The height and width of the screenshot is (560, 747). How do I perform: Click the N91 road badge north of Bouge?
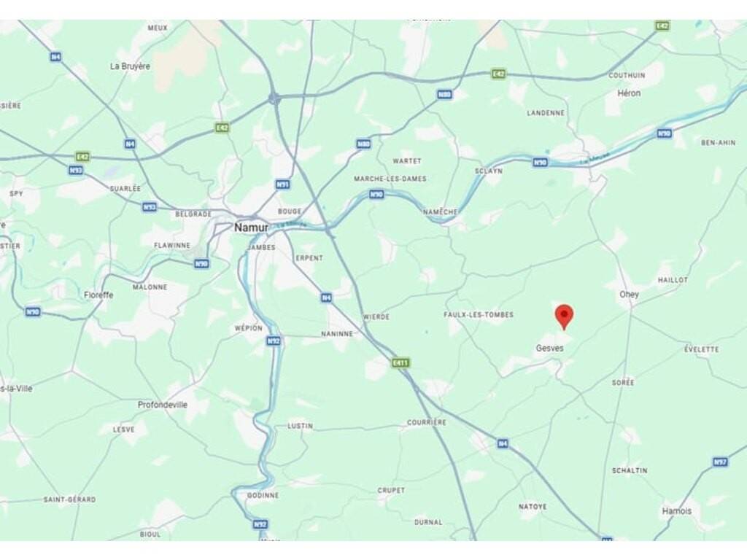coord(283,184)
